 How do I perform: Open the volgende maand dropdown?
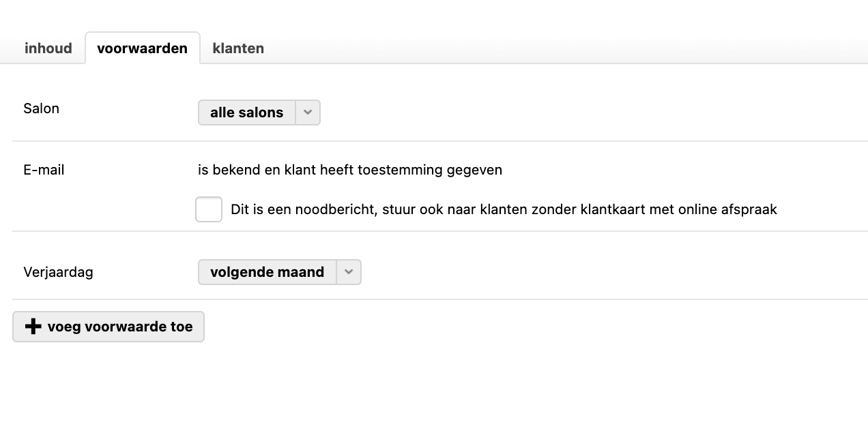pyautogui.click(x=280, y=272)
